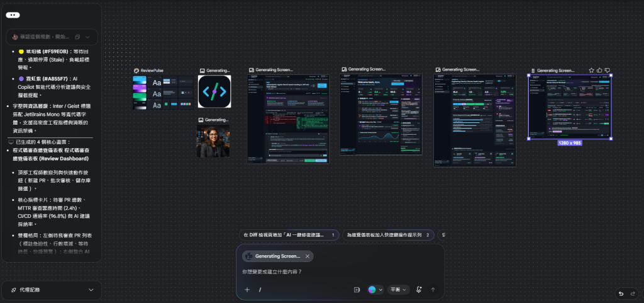Open the 確認這個規劃 plan header

point(52,37)
